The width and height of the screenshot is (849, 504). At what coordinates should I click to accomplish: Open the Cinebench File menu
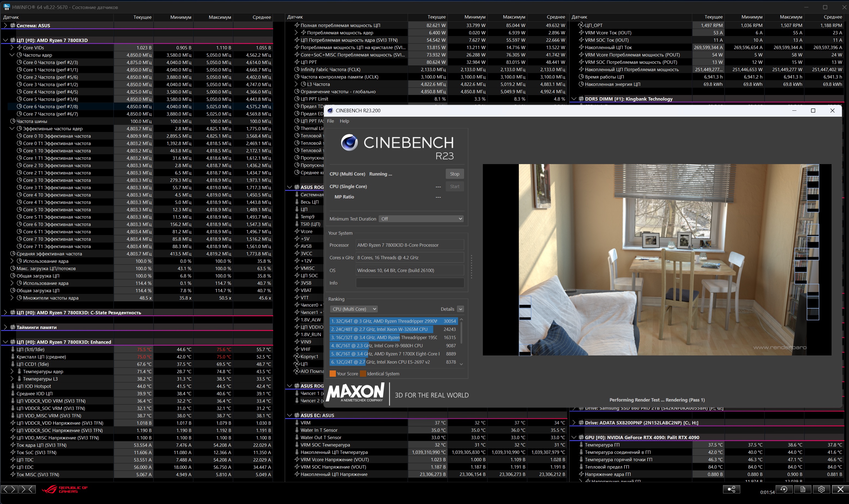(x=330, y=121)
